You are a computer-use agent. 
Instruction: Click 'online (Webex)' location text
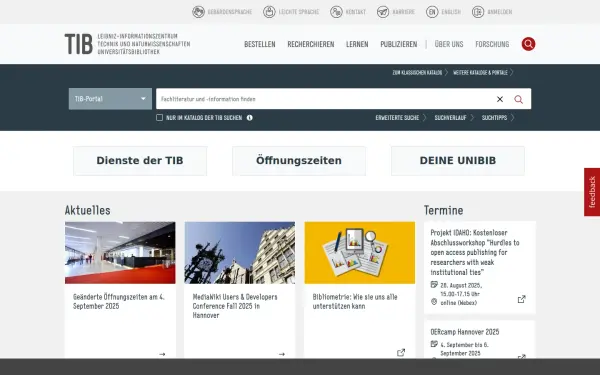pos(458,303)
